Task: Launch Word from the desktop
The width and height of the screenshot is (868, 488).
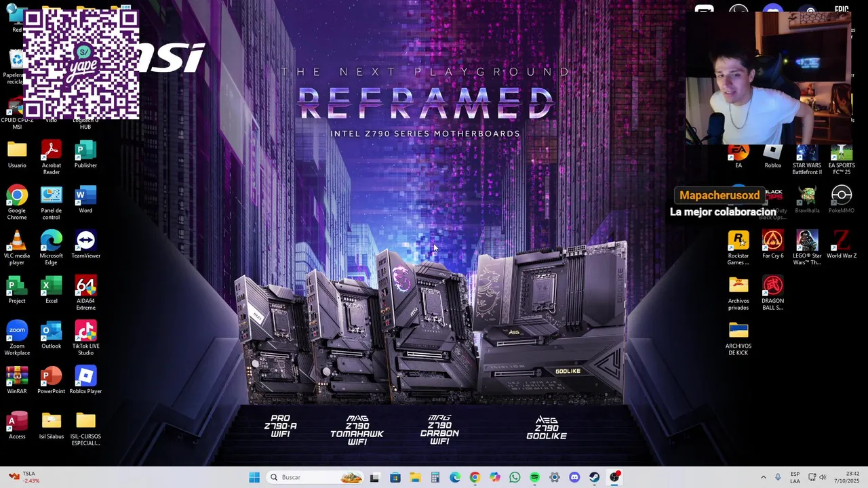Action: (x=85, y=200)
